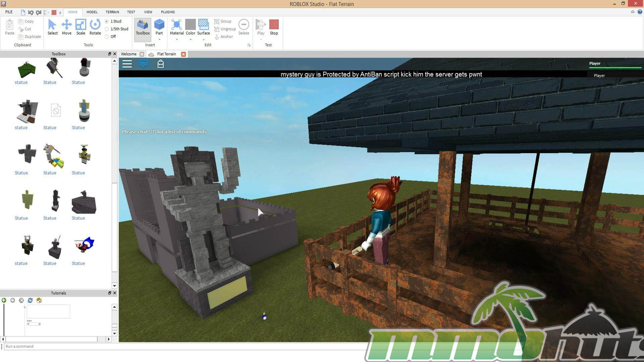The height and width of the screenshot is (362, 644).
Task: Activate the Scale tool
Action: (x=80, y=27)
